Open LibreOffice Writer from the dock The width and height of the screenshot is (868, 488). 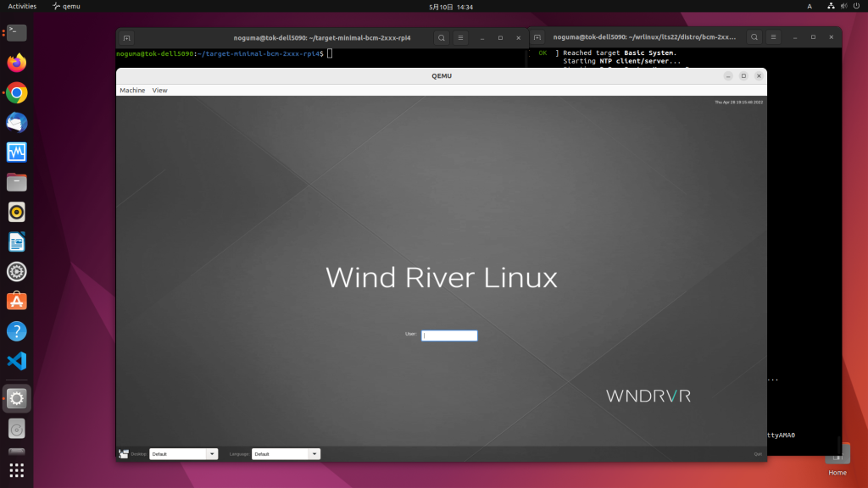coord(17,241)
